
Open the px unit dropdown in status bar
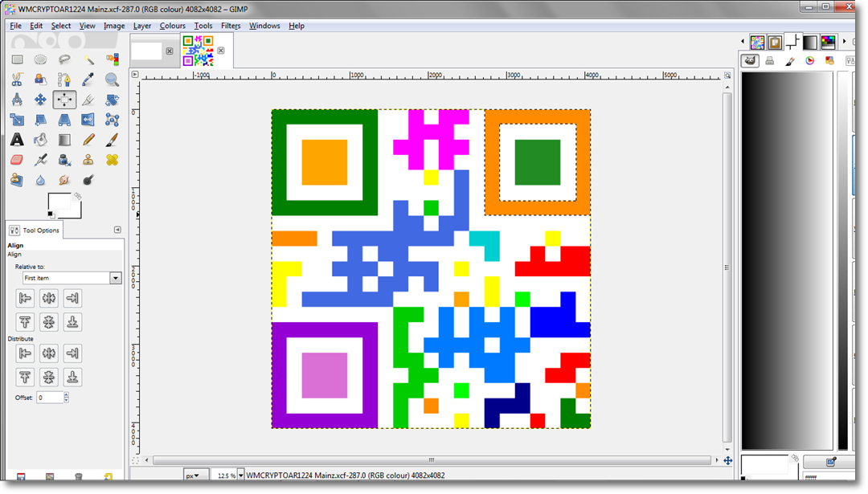tap(195, 476)
